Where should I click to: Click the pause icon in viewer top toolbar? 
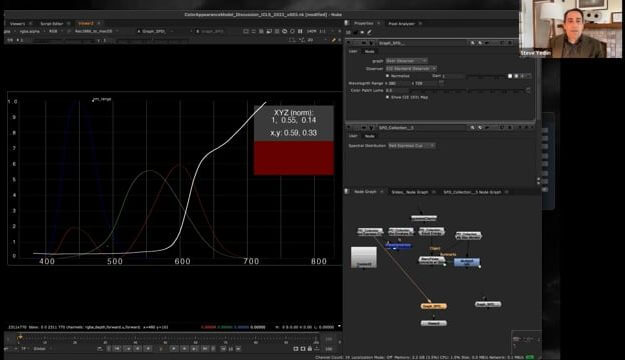point(300,31)
